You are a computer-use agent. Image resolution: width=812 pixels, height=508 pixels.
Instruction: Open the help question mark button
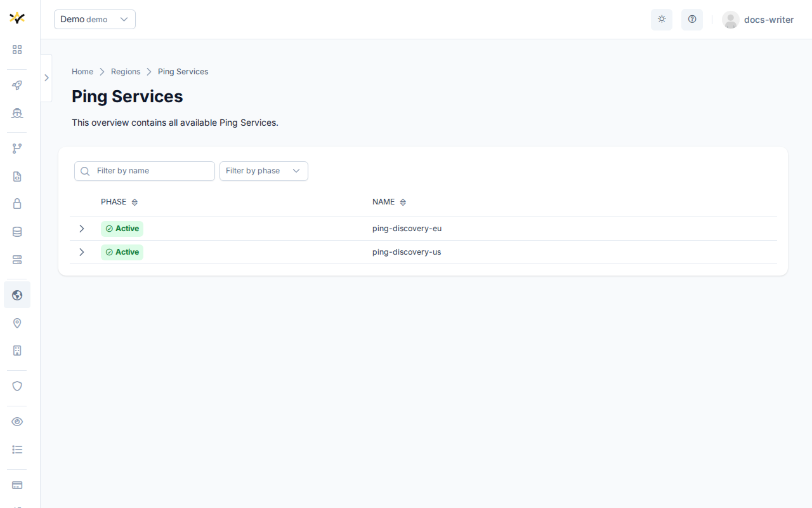coord(692,20)
